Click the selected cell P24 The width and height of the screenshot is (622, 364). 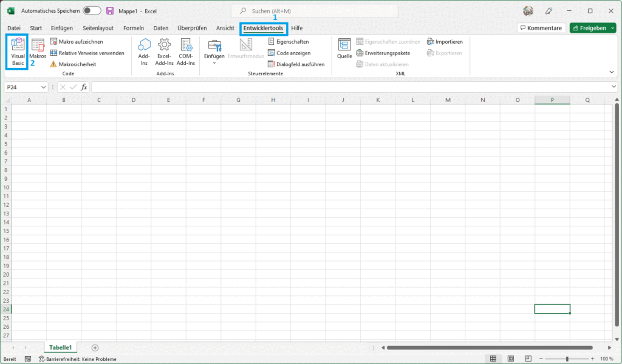(x=552, y=309)
